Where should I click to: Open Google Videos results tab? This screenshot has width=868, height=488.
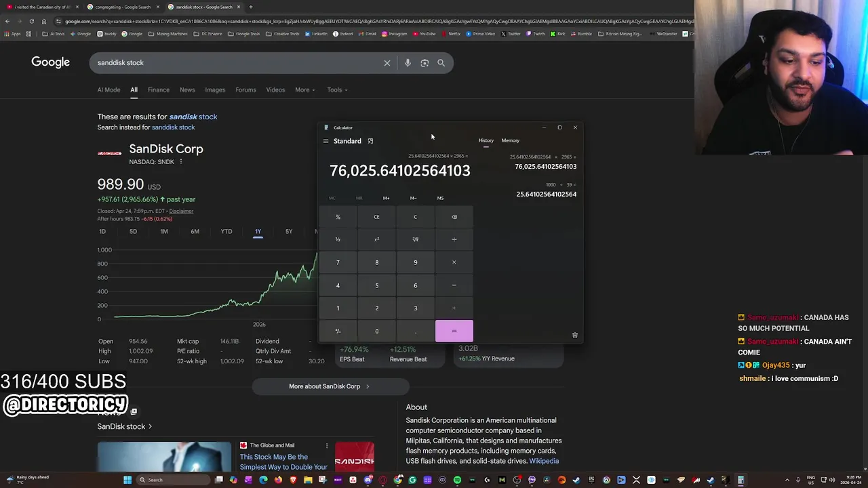[275, 89]
